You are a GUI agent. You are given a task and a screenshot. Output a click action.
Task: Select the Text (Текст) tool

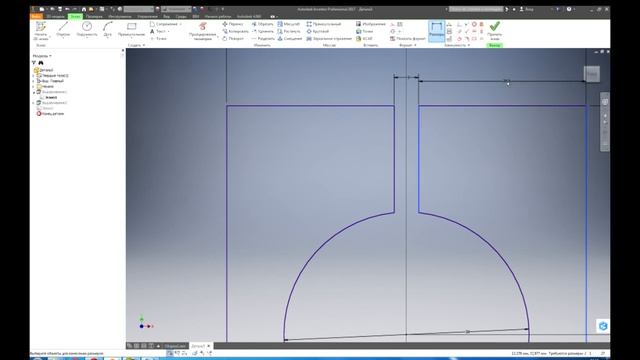point(159,31)
